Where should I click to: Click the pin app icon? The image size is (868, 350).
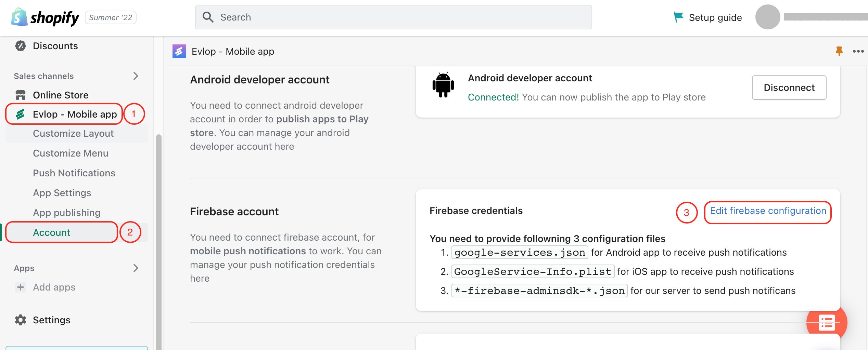(839, 51)
